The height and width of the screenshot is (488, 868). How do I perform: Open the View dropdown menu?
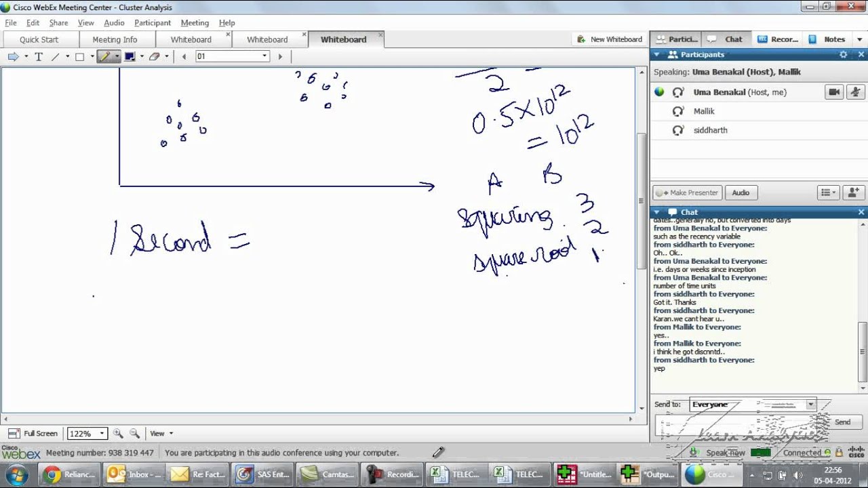(161, 433)
